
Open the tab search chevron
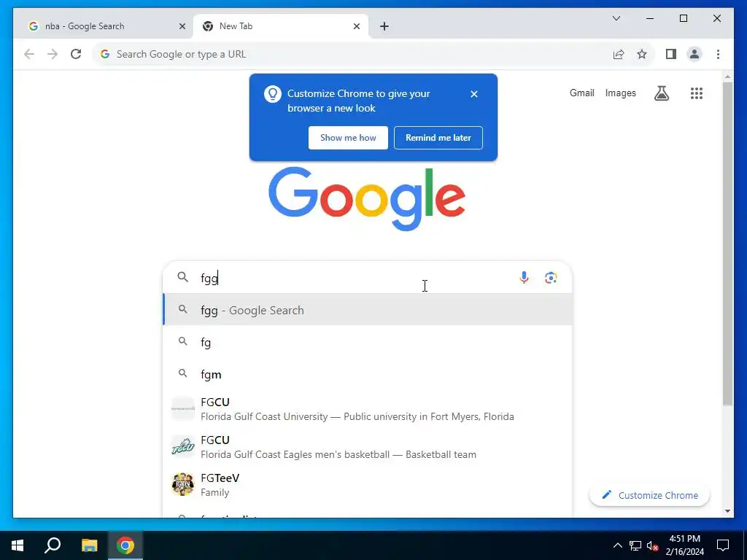tap(616, 18)
